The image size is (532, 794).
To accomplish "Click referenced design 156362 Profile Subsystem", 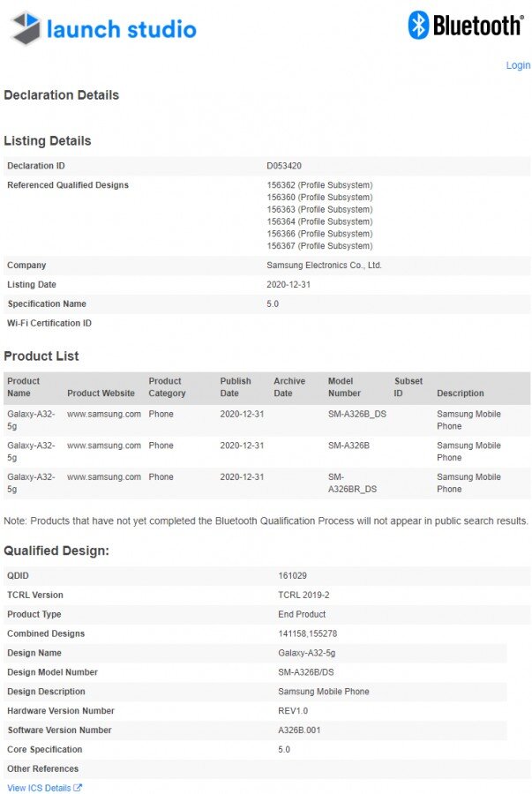I will [319, 185].
